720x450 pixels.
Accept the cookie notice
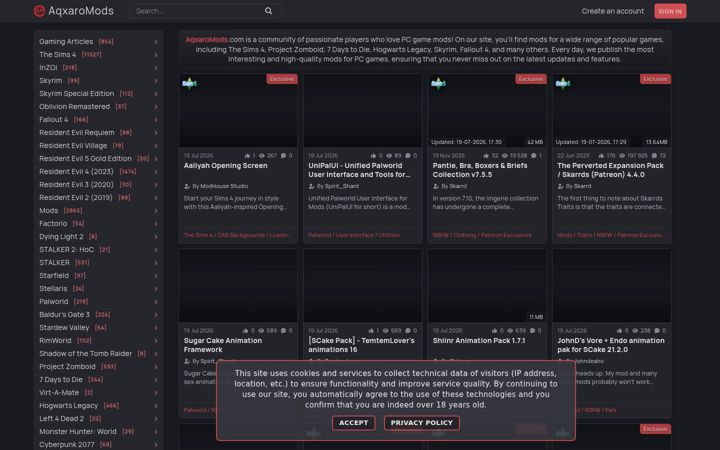(x=354, y=423)
